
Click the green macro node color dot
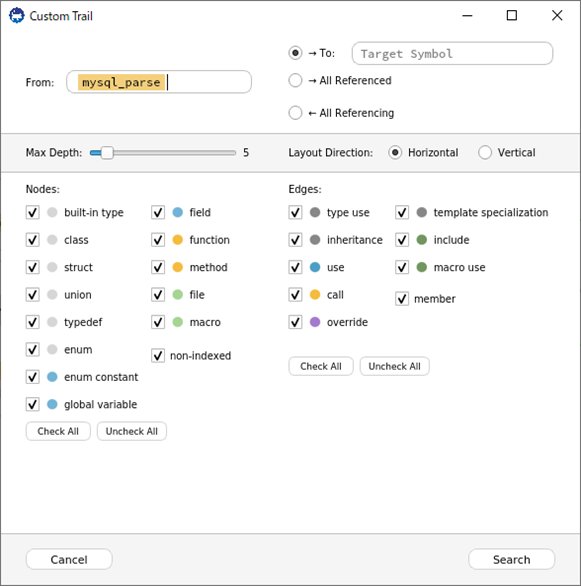177,322
